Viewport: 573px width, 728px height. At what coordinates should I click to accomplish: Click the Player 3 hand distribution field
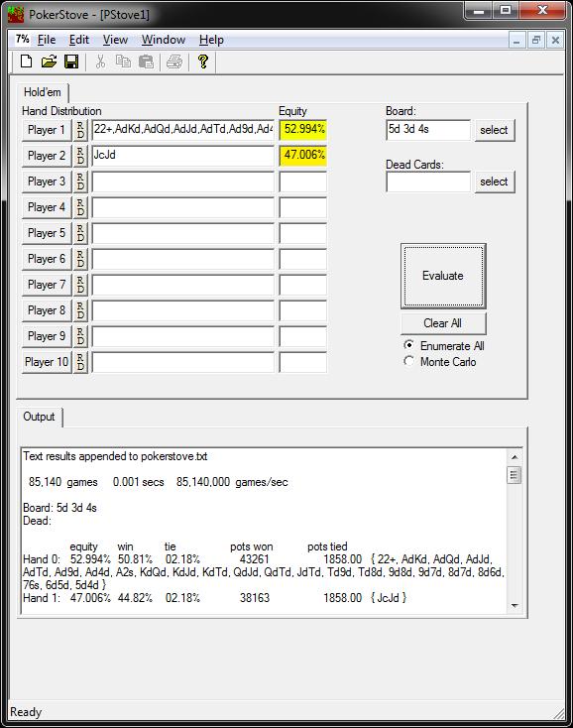tap(183, 182)
